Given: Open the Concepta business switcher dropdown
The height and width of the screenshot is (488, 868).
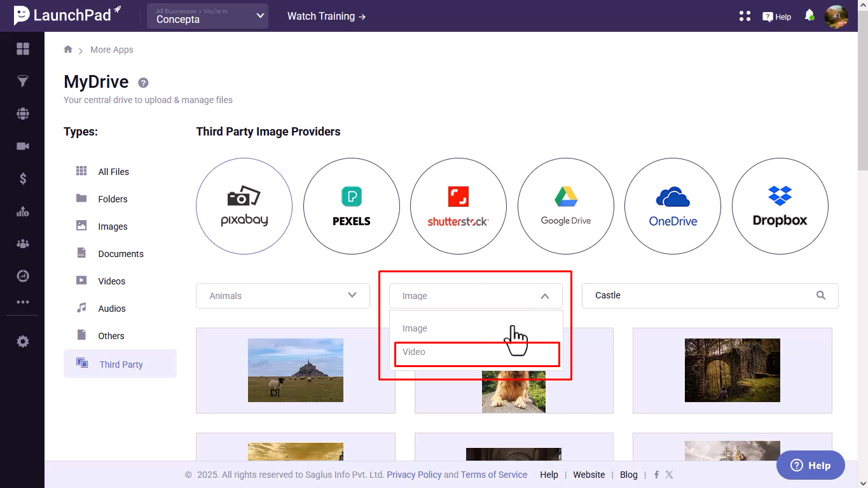Looking at the screenshot, I should point(208,16).
